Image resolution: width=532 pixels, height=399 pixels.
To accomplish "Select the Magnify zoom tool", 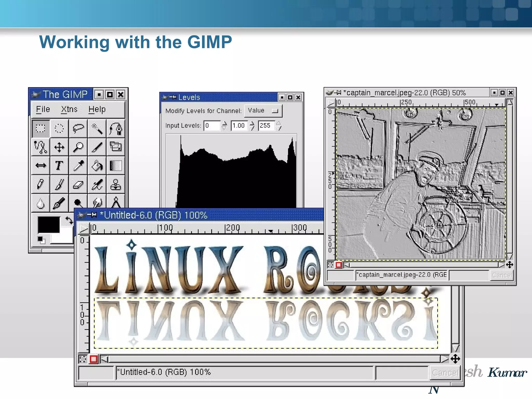I will (78, 147).
